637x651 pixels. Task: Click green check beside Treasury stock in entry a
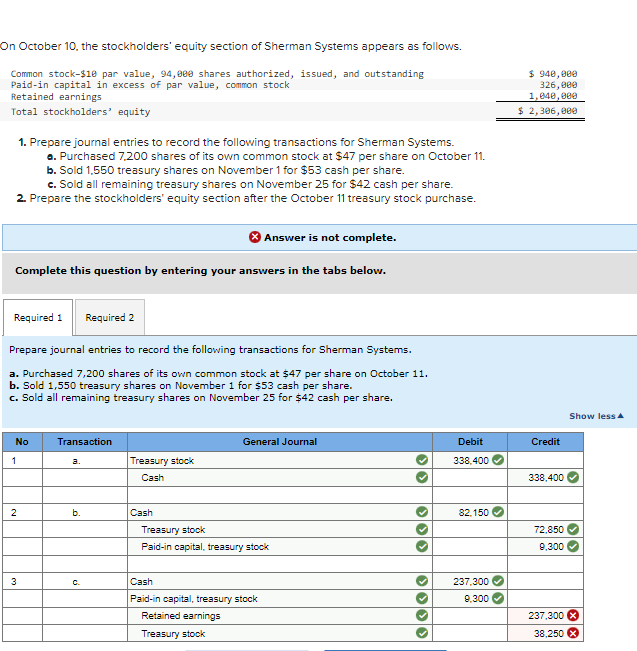422,460
